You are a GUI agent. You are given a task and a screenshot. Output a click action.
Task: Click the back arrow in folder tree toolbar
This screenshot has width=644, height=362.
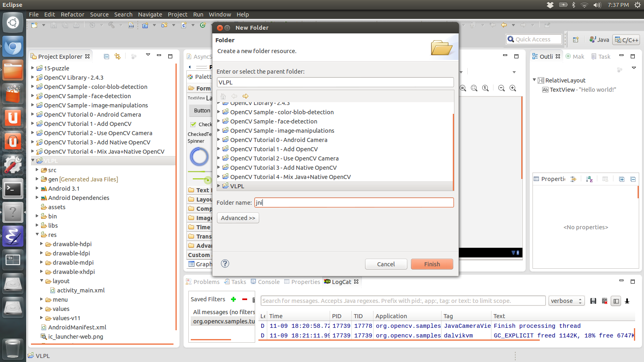click(x=234, y=96)
